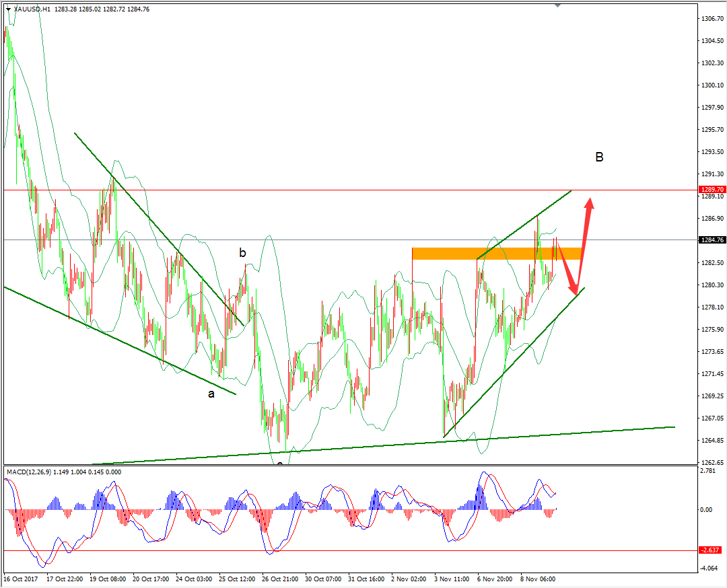Click the '6 Nov 20:00' time label
Screen dimensions: 727x588
click(x=495, y=579)
